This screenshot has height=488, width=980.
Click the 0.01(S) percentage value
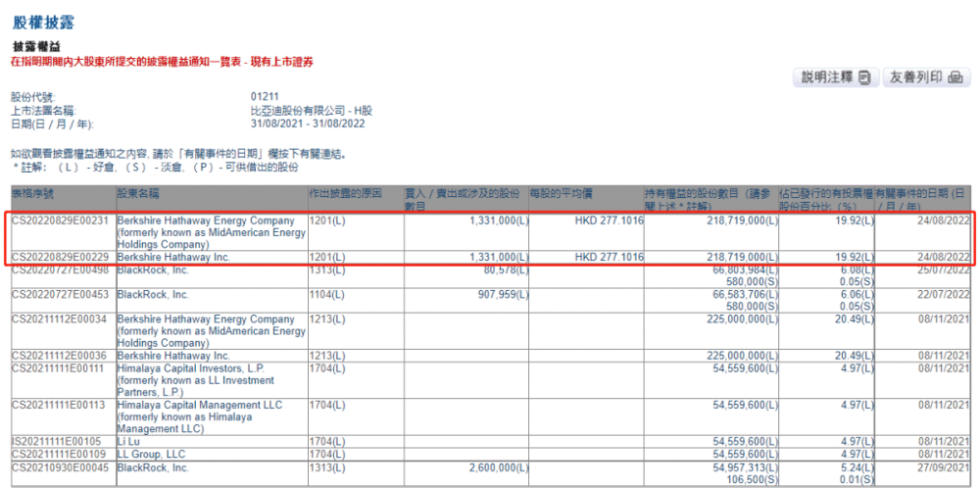click(857, 479)
